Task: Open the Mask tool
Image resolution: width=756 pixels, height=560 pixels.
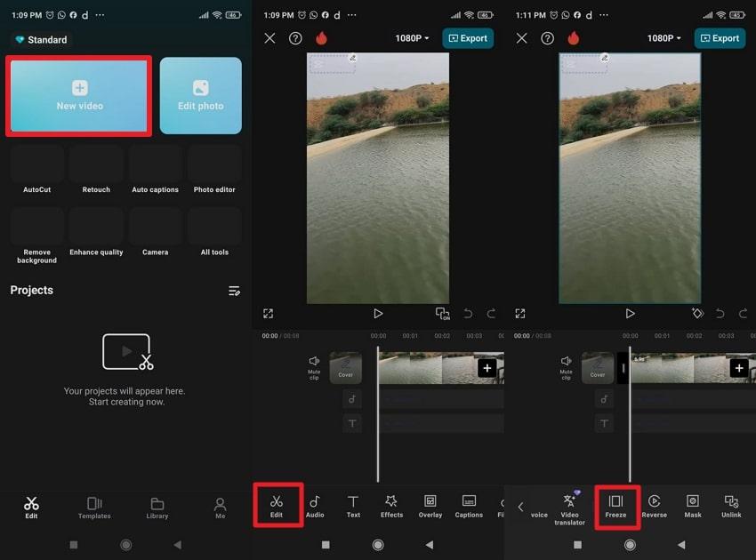Action: [x=692, y=507]
